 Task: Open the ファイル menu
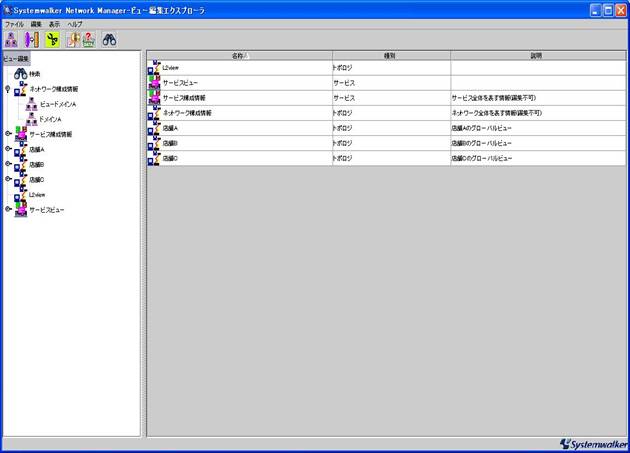point(14,25)
